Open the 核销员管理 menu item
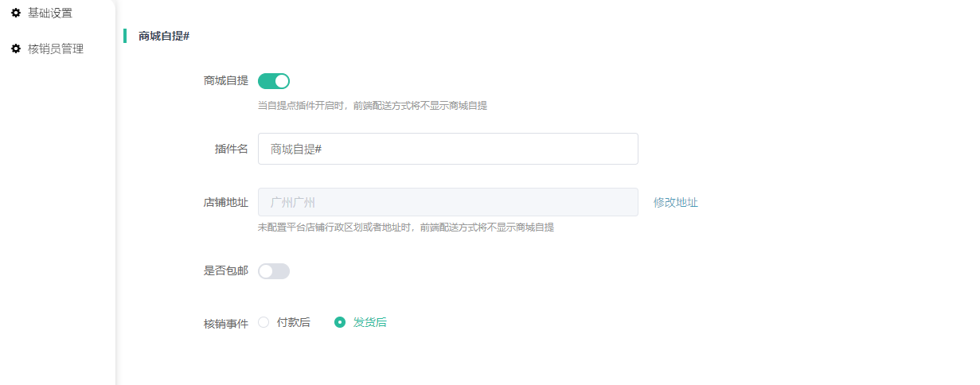The image size is (980, 385). (x=55, y=49)
